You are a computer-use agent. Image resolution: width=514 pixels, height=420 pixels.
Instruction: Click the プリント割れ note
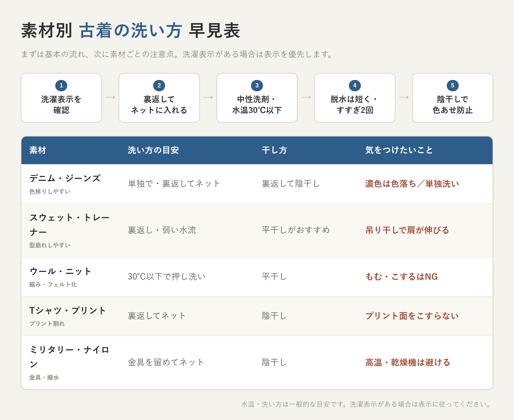point(47,324)
